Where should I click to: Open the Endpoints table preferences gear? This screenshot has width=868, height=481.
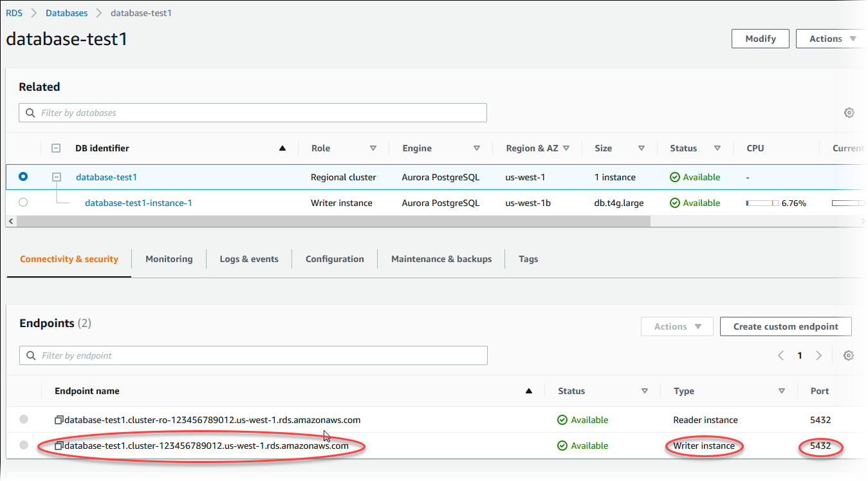848,355
